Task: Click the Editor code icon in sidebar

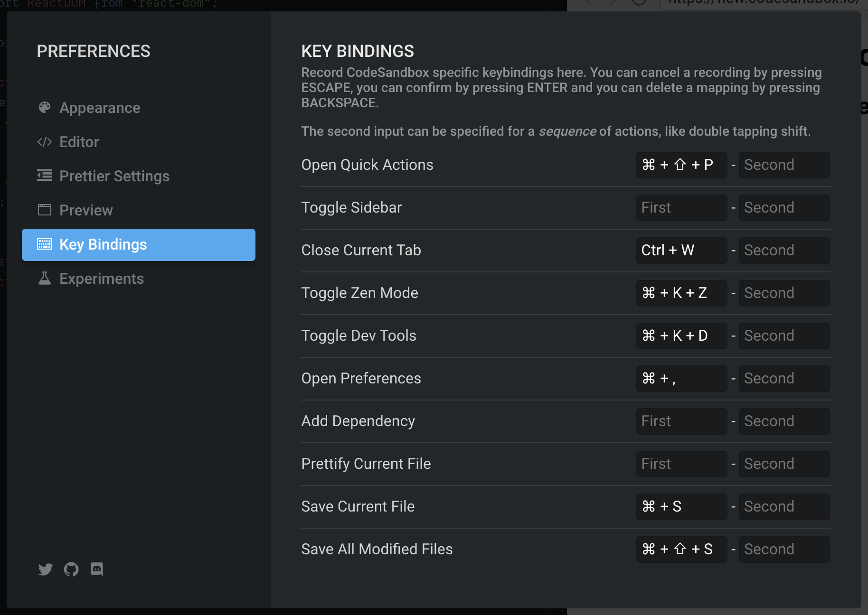Action: point(44,141)
